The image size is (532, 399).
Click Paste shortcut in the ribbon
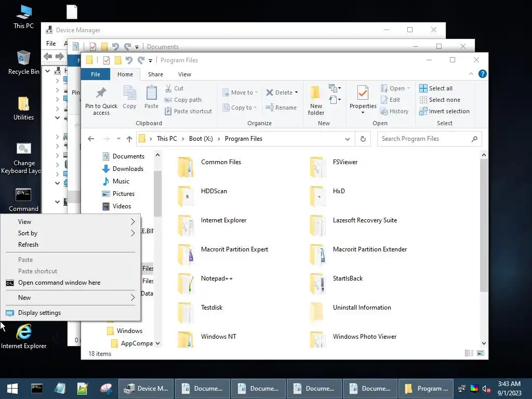(188, 111)
